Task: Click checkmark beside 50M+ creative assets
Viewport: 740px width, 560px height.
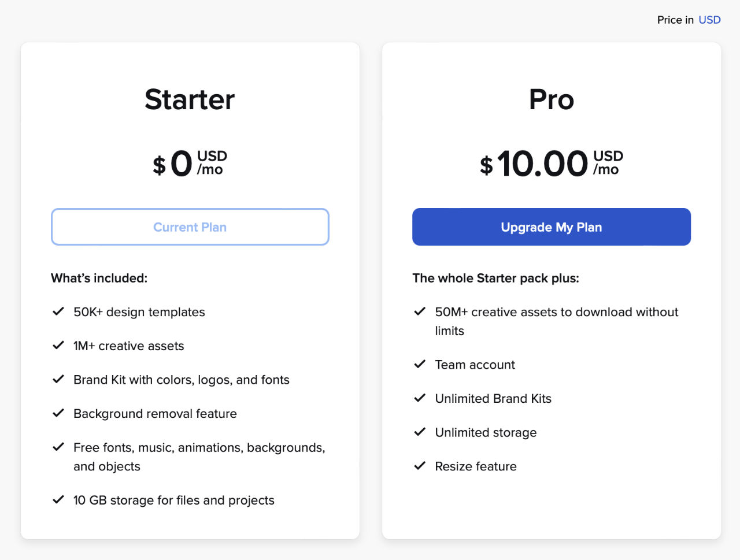Action: tap(420, 311)
